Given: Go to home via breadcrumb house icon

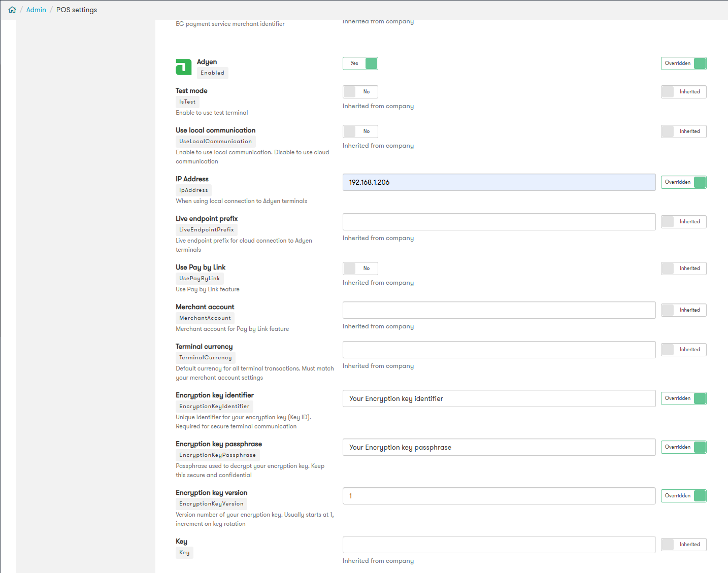Looking at the screenshot, I should click(12, 10).
